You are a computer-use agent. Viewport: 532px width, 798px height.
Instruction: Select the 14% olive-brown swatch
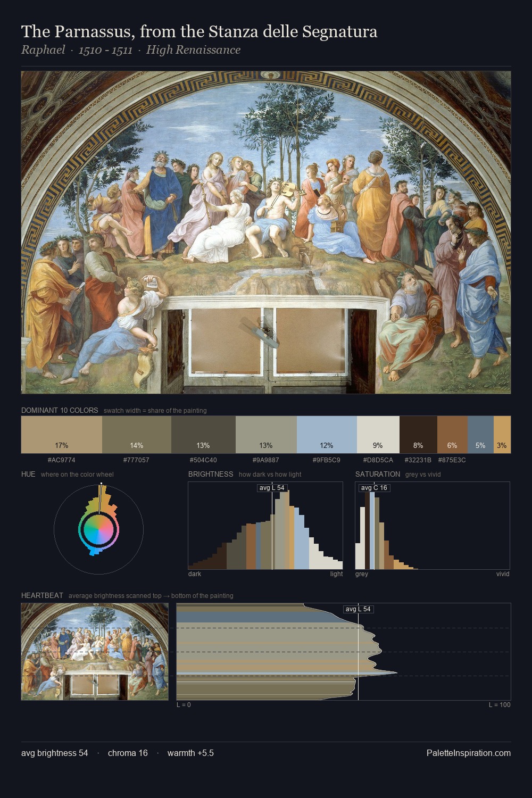[137, 435]
